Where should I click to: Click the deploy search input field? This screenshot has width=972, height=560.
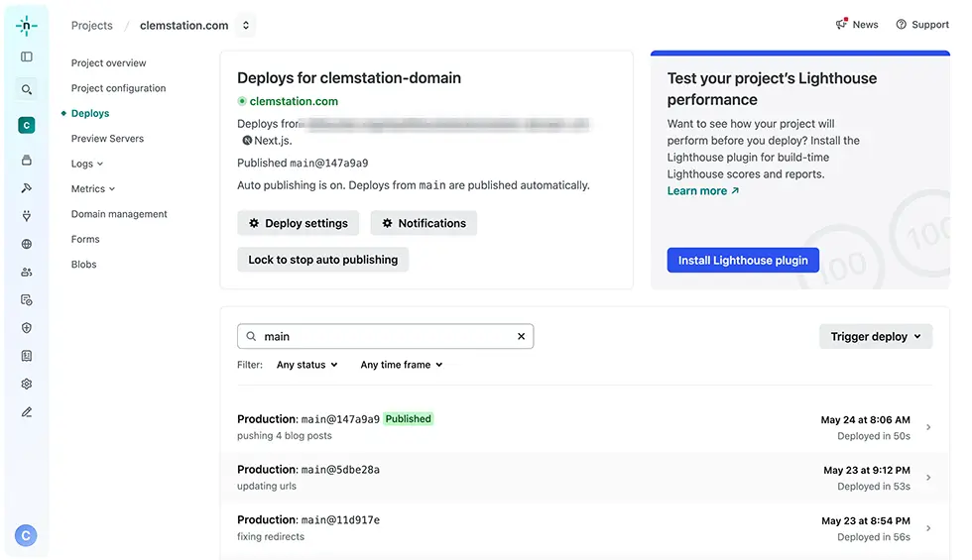coord(385,336)
